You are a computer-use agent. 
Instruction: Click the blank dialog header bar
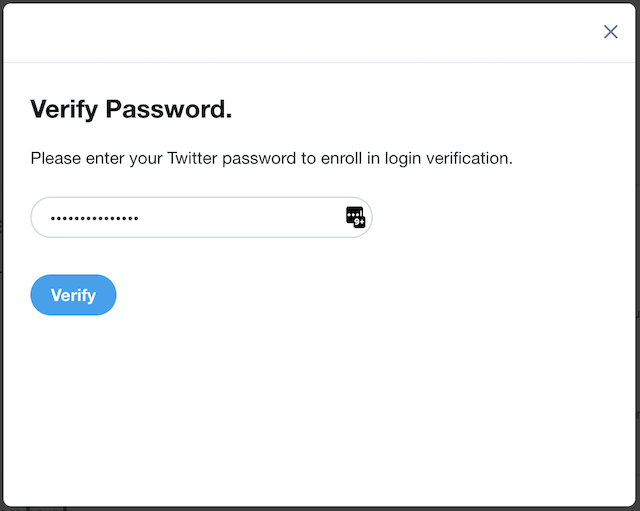[300, 32]
